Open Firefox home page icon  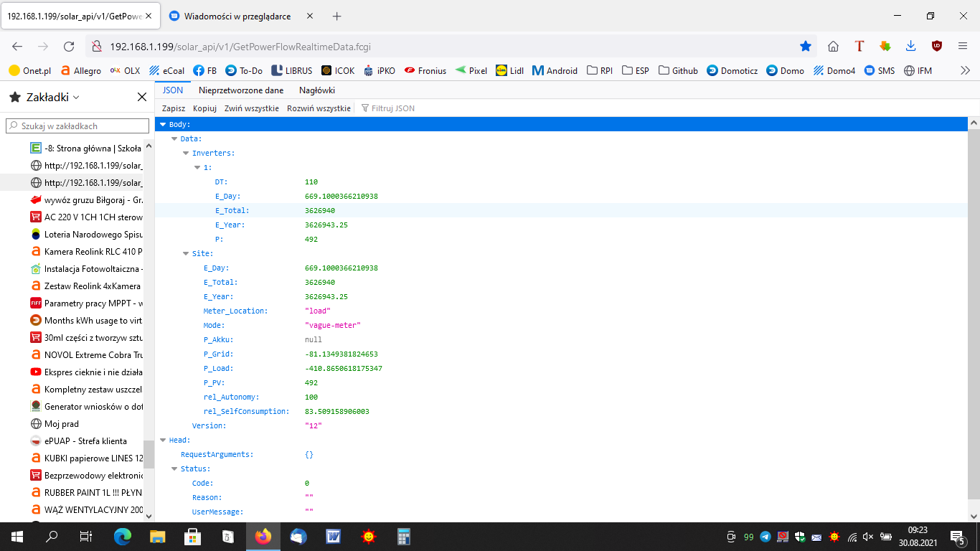833,47
